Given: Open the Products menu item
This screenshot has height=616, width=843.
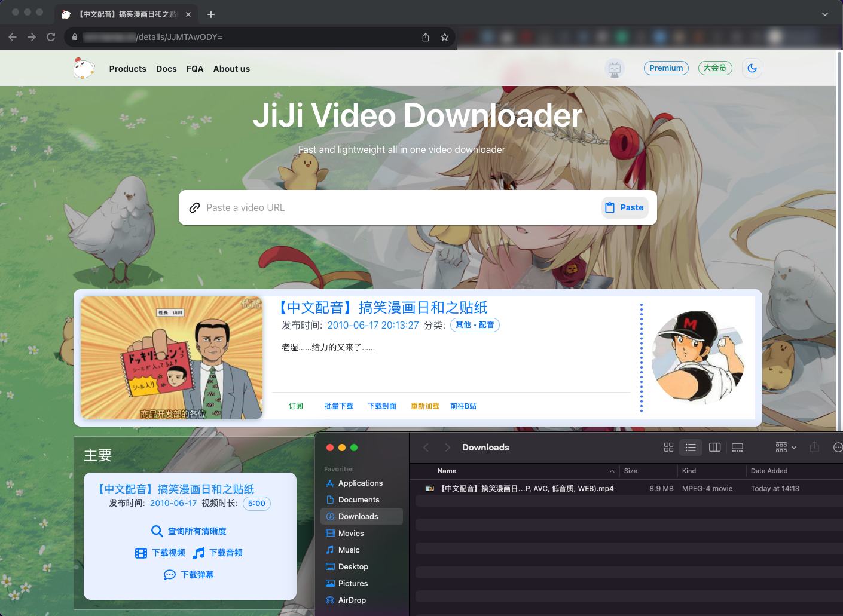Looking at the screenshot, I should coord(127,69).
